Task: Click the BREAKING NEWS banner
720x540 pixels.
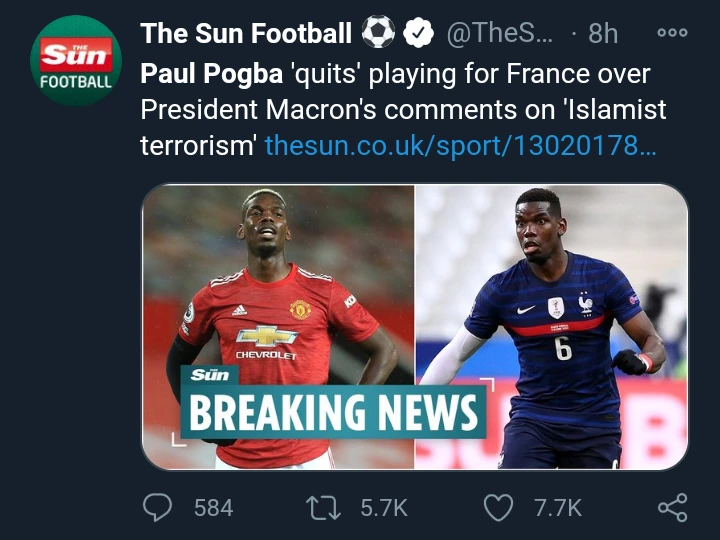Action: point(334,412)
